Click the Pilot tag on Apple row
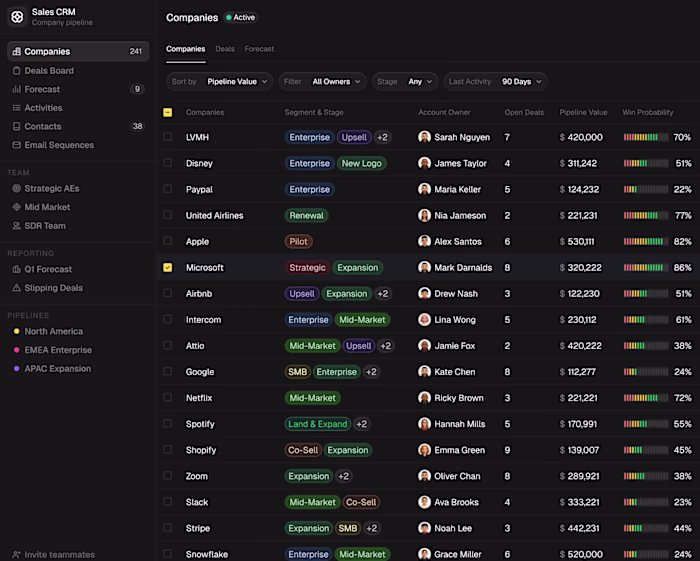Viewport: 700px width, 561px height. tap(298, 241)
